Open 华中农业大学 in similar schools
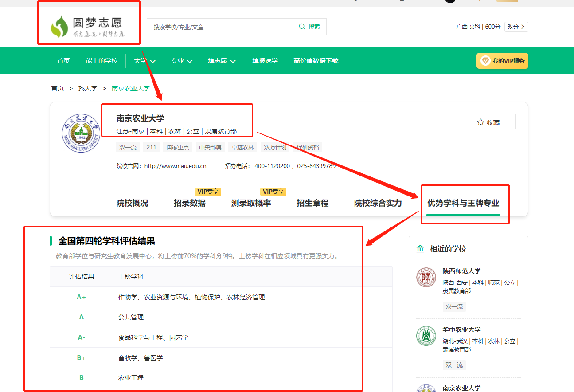 click(461, 329)
